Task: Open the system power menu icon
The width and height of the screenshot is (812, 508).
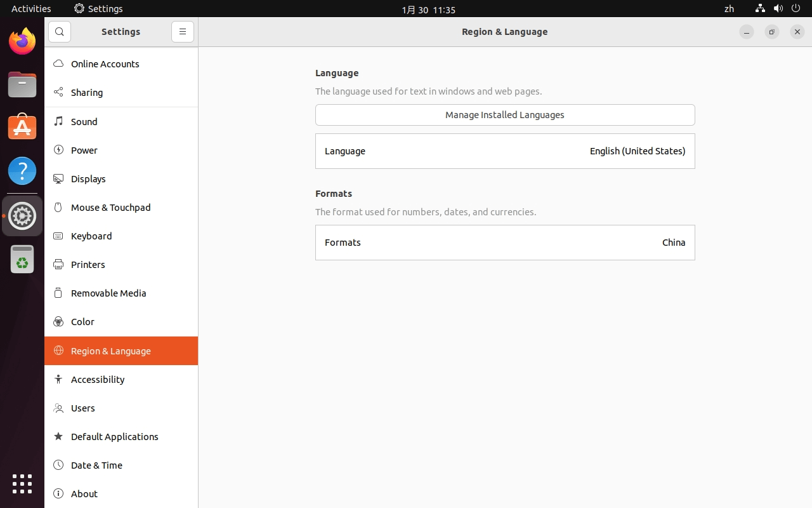Action: point(796,9)
